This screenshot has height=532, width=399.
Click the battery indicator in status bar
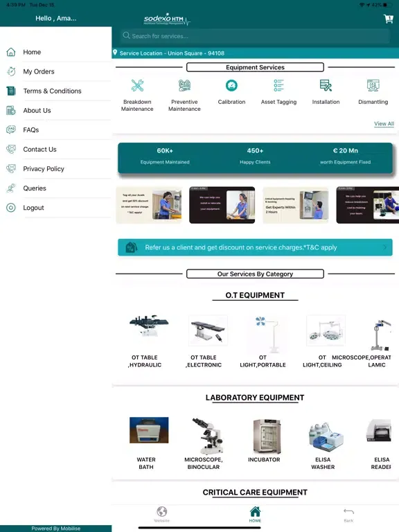pyautogui.click(x=389, y=5)
